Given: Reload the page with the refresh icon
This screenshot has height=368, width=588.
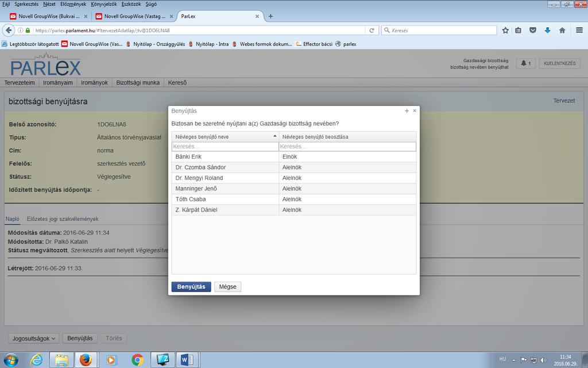Looking at the screenshot, I should (x=372, y=30).
